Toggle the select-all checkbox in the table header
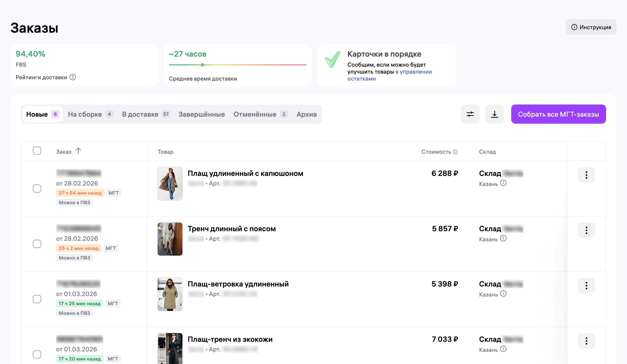Screen dimensions: 627x364 (x=37, y=151)
